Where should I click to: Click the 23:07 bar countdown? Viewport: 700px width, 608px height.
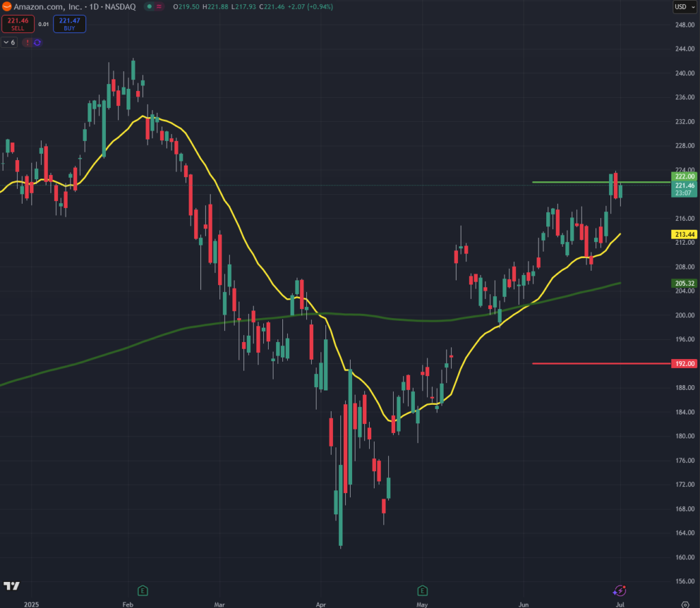pyautogui.click(x=683, y=193)
